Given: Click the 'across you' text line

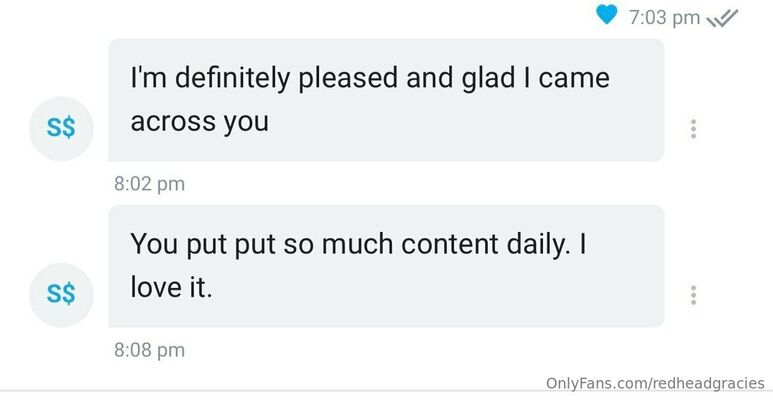Looking at the screenshot, I should pyautogui.click(x=200, y=122).
